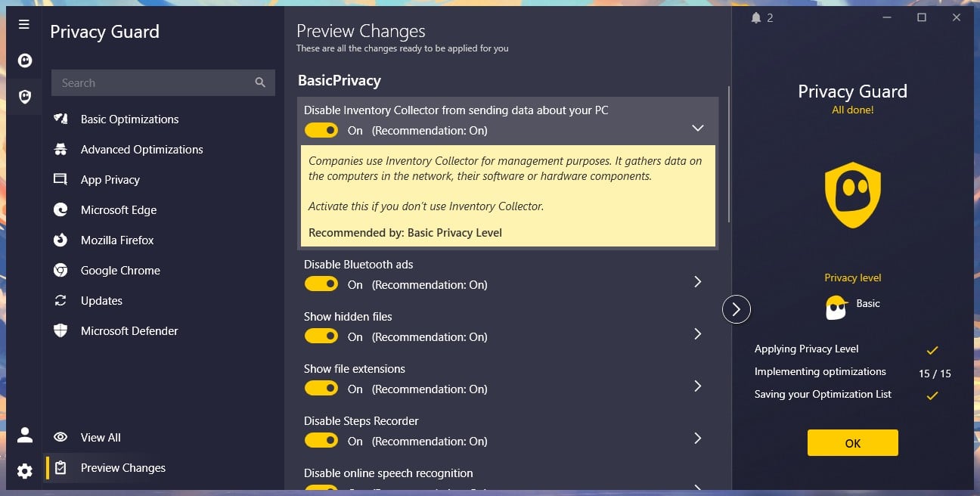The image size is (980, 496).
Task: Click the round arrow panel collapse button
Action: (737, 308)
